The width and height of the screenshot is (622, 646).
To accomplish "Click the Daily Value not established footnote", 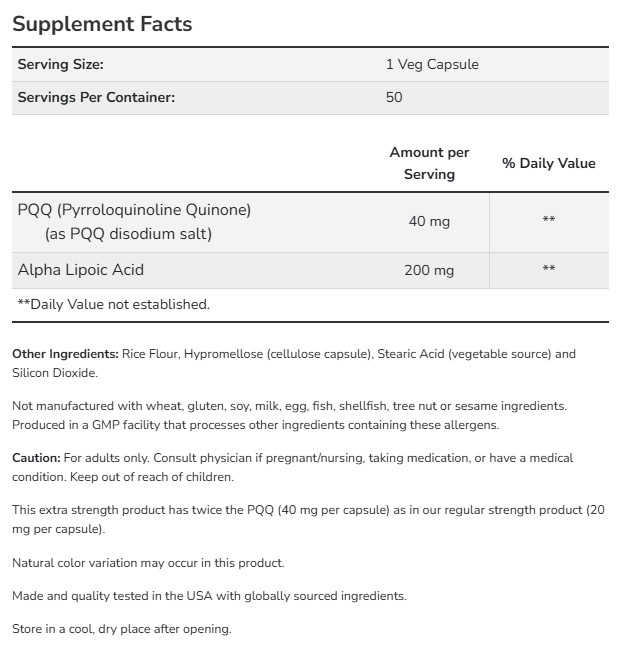I will coord(113,304).
